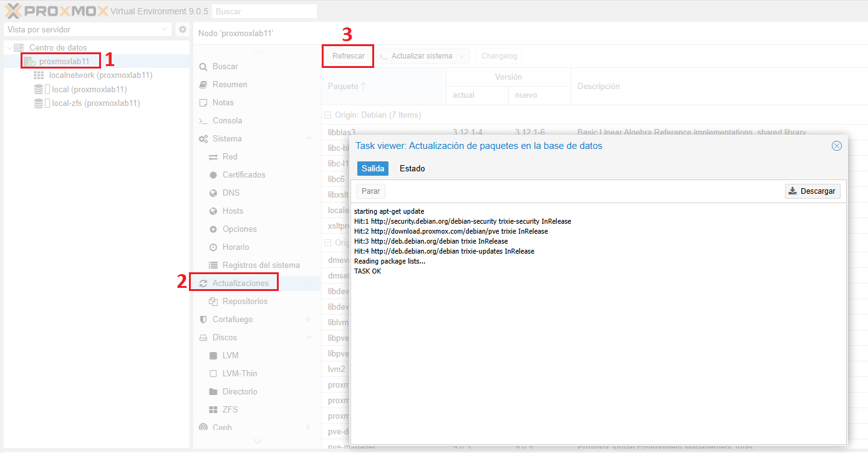Click Refrescar button
The height and width of the screenshot is (453, 868).
point(349,56)
